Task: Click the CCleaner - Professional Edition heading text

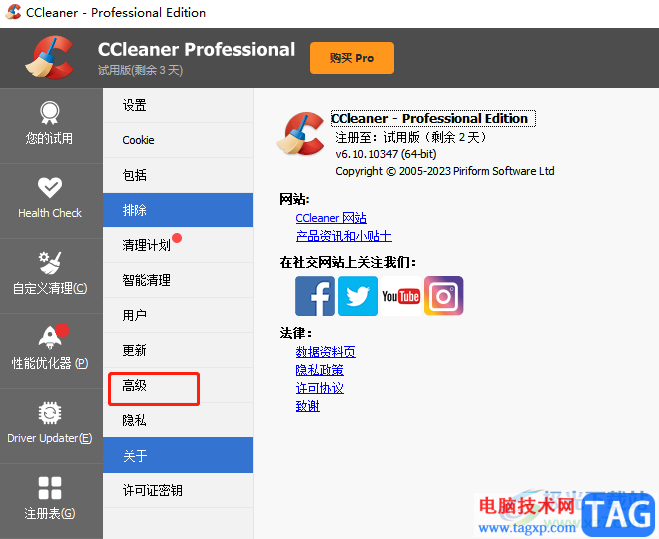Action: click(x=433, y=119)
